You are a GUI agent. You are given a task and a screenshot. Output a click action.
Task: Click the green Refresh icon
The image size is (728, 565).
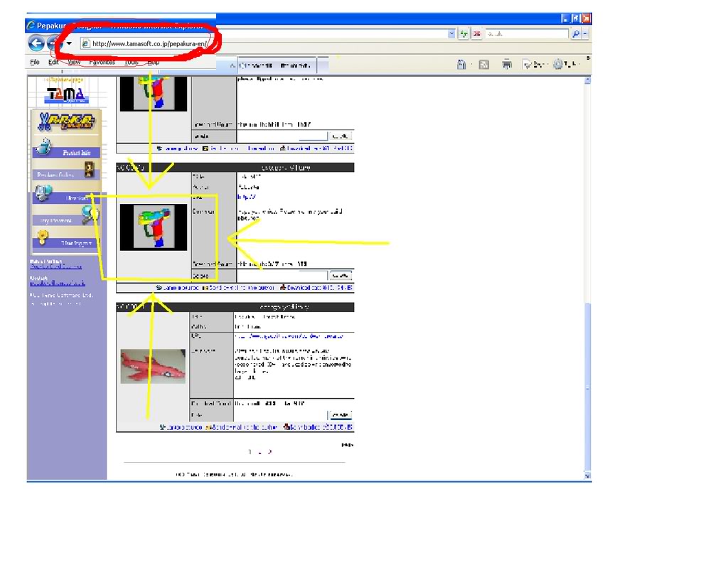[x=464, y=33]
